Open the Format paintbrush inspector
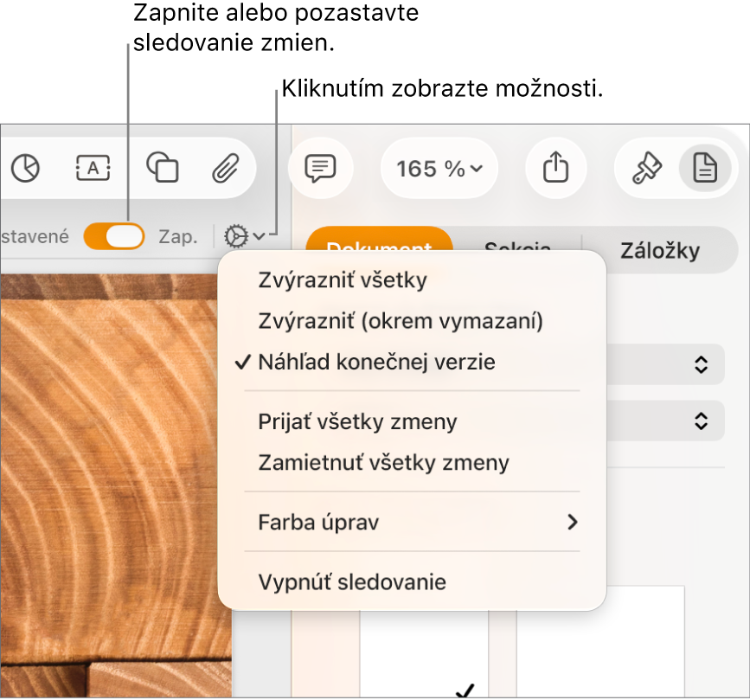Viewport: 750px width, 700px height. (647, 168)
